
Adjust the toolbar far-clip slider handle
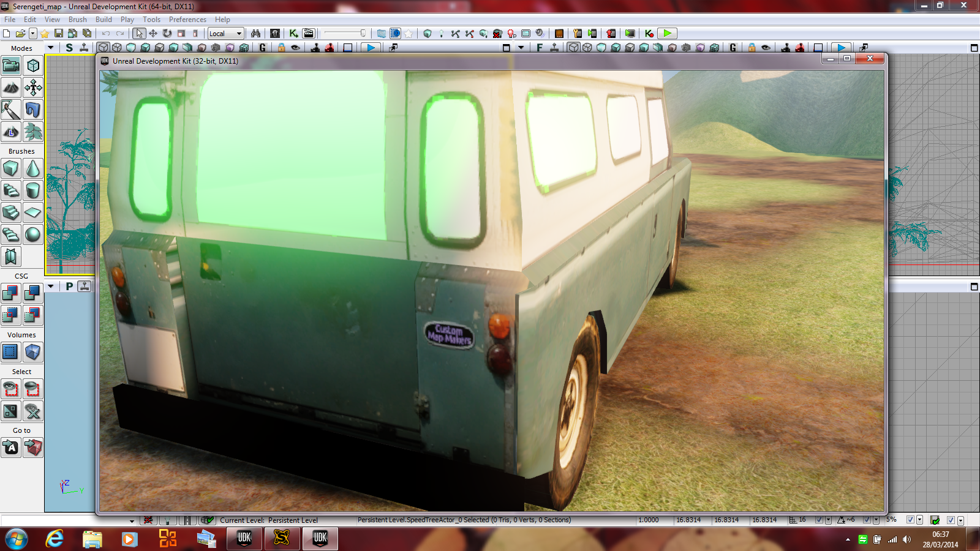tap(363, 34)
